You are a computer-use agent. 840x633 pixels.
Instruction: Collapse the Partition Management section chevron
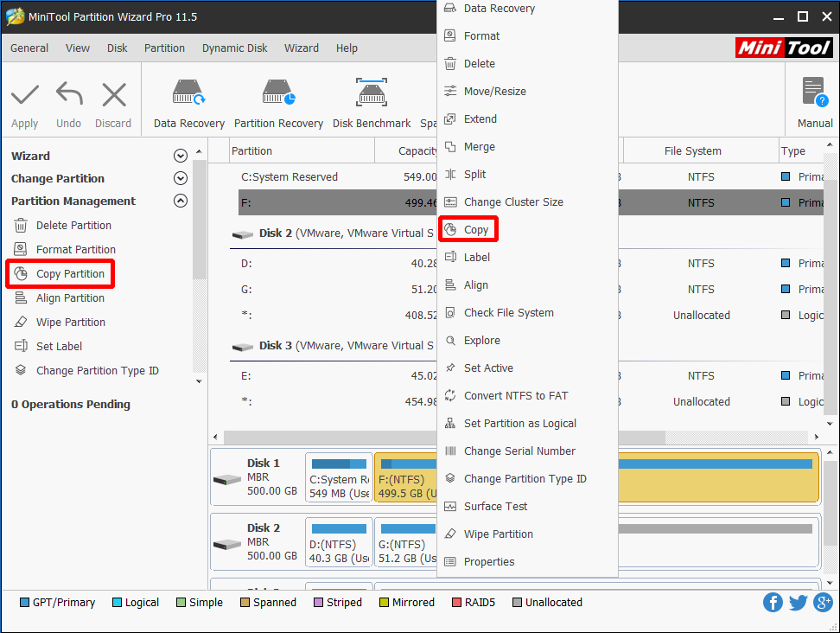[x=181, y=201]
